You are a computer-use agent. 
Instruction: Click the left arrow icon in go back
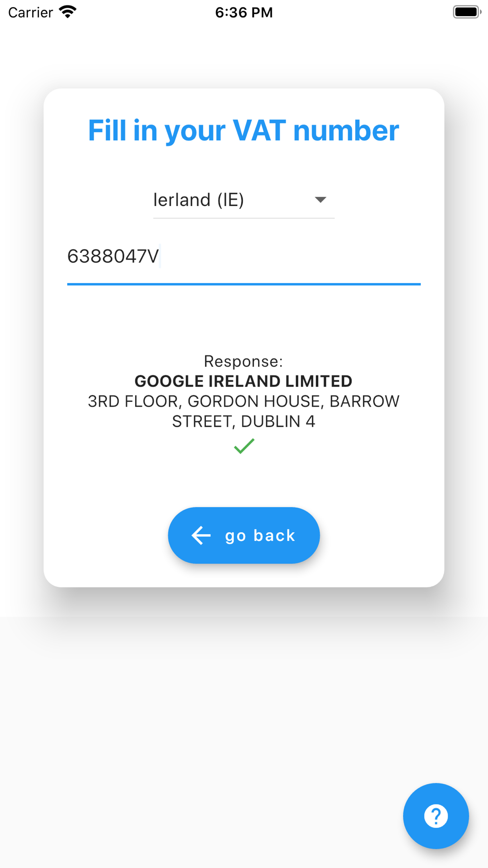[x=201, y=536]
